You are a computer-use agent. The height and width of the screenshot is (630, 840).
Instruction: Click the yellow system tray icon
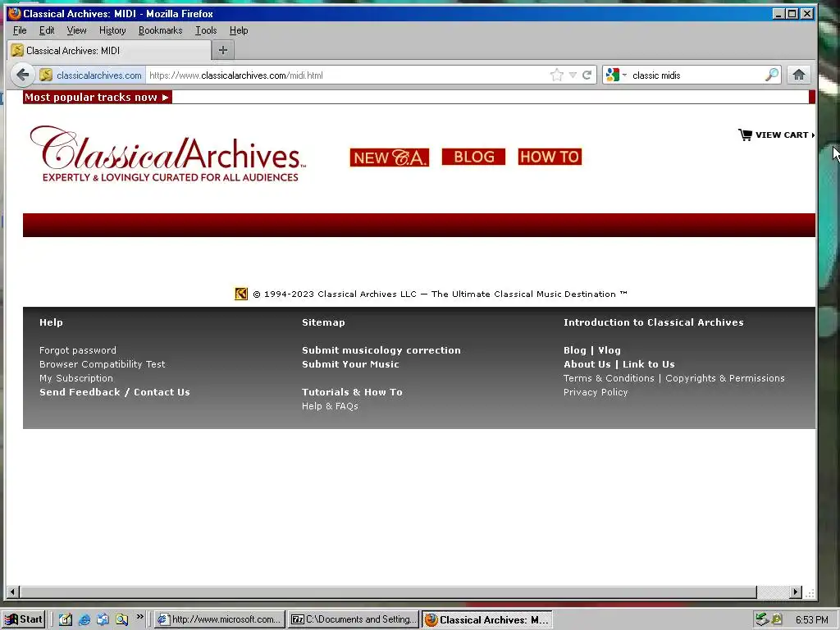[777, 619]
